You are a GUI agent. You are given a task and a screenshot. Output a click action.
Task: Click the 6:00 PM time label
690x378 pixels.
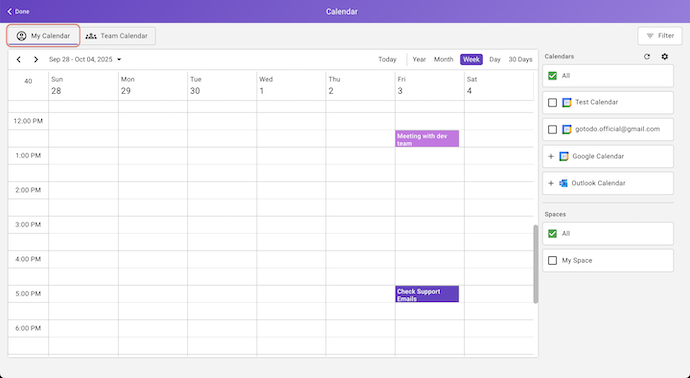pos(28,328)
